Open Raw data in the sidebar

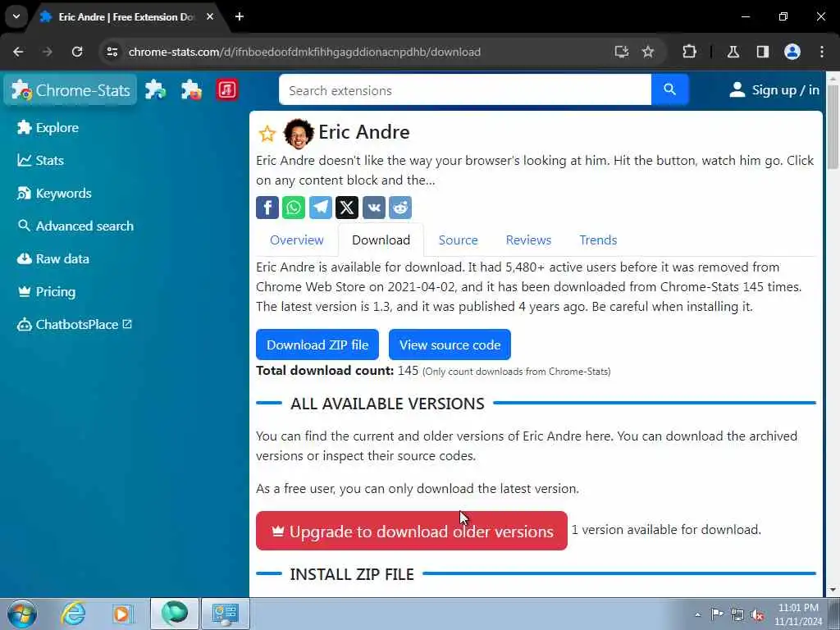[x=53, y=258]
